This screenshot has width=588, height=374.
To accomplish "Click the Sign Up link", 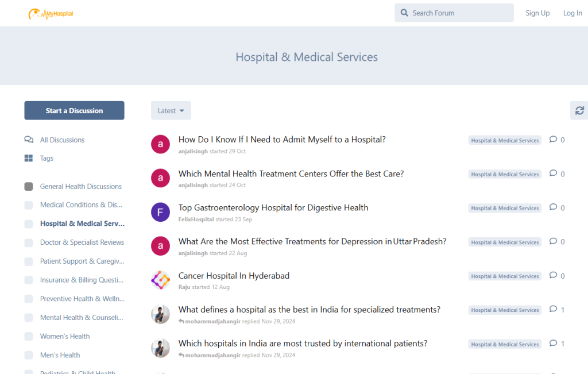I will click(x=537, y=13).
